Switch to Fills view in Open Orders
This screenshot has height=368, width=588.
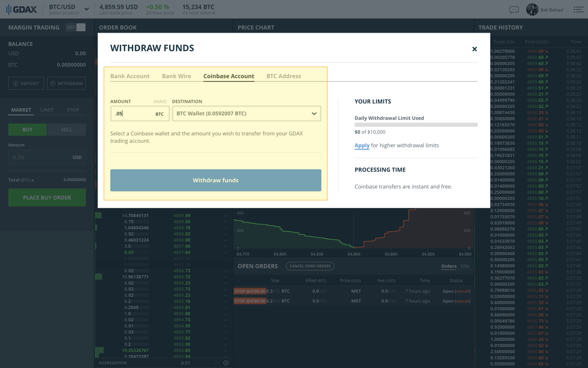tap(465, 266)
